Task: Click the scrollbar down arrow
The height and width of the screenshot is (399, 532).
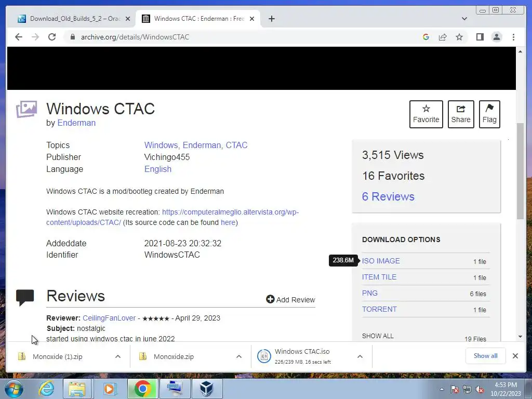Action: coord(520,337)
